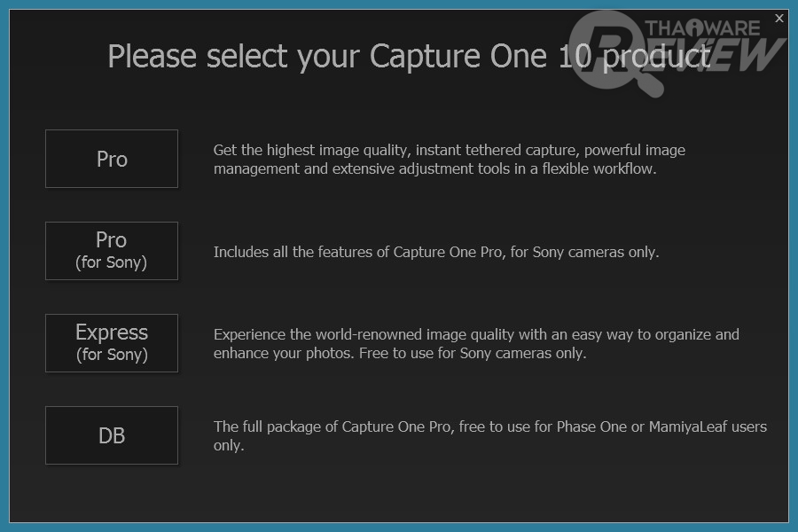This screenshot has height=532, width=798.
Task: Click "(for Sony)" subtitle on the Express button
Action: point(112,355)
